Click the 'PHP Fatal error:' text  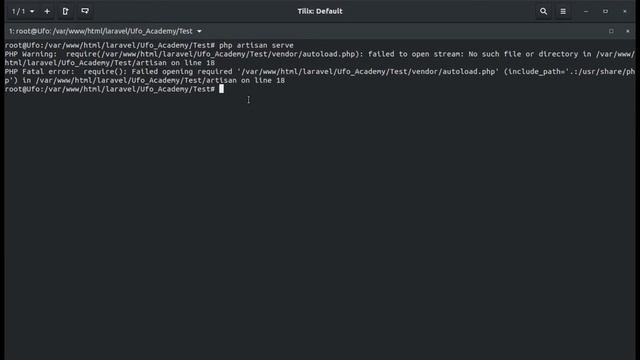(x=40, y=71)
